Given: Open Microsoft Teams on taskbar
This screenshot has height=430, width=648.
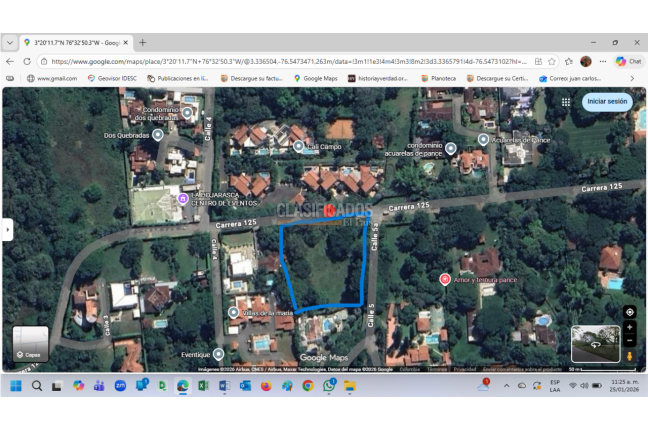Looking at the screenshot, I should coord(99,386).
